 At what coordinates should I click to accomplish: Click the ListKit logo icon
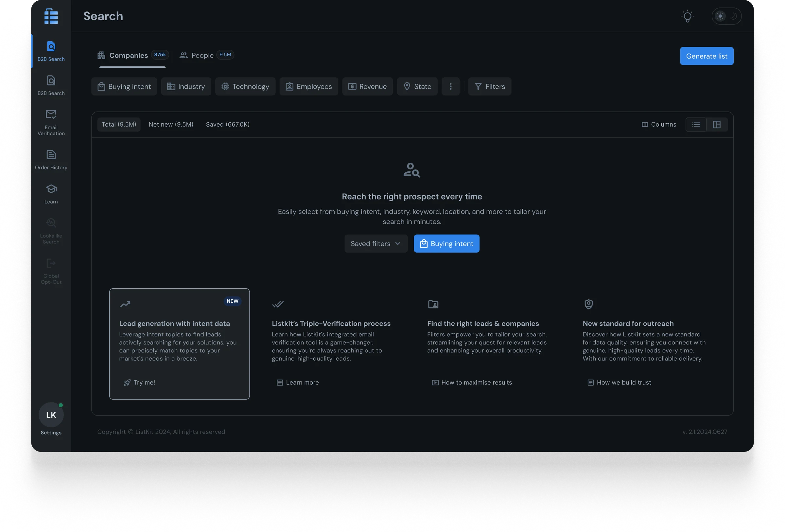pyautogui.click(x=51, y=16)
